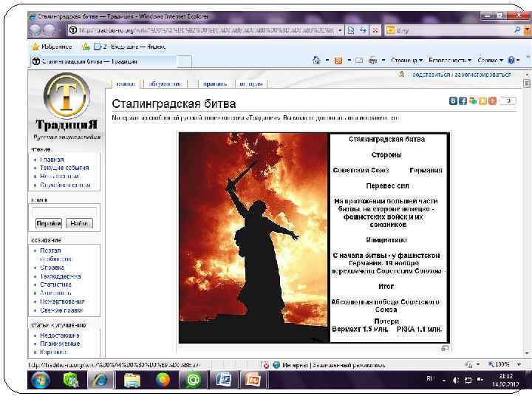Open the Пожертвования sidebar link
The height and width of the screenshot is (399, 532).
click(x=62, y=301)
